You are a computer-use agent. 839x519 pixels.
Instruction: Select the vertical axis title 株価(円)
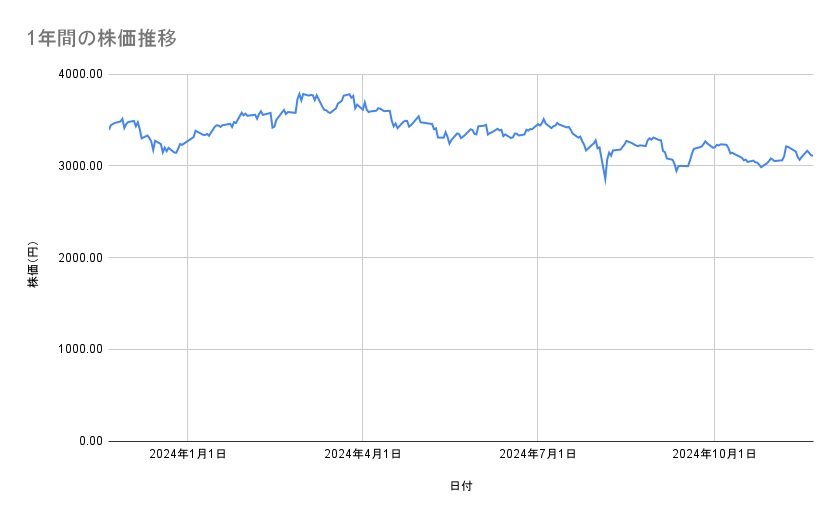click(x=33, y=266)
